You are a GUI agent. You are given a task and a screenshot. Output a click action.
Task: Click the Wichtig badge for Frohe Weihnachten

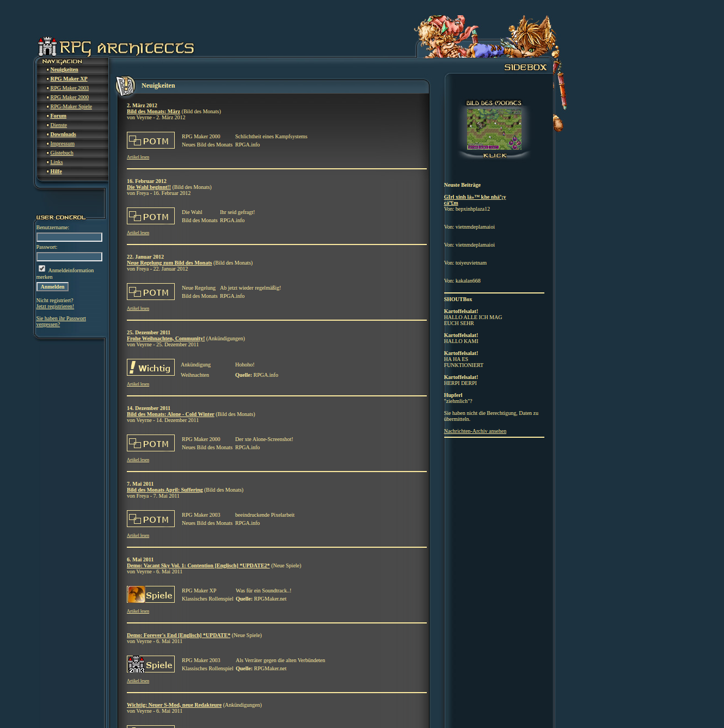coord(151,368)
